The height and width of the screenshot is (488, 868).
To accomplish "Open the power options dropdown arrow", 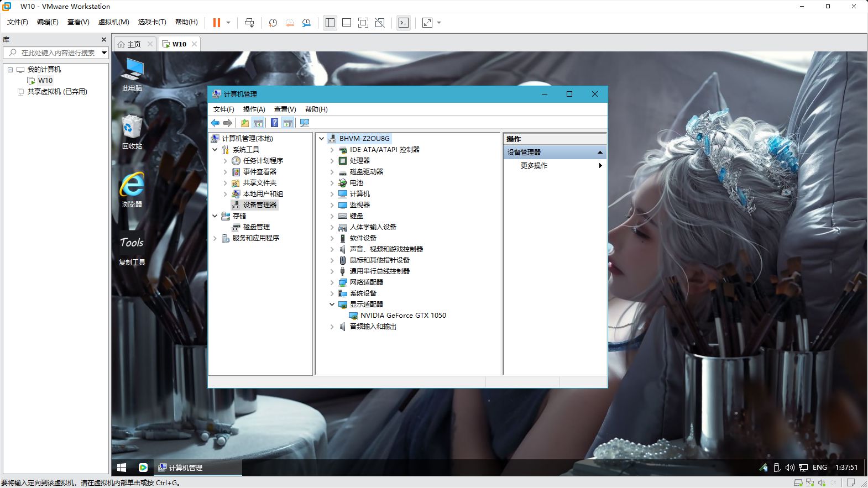I will [228, 23].
